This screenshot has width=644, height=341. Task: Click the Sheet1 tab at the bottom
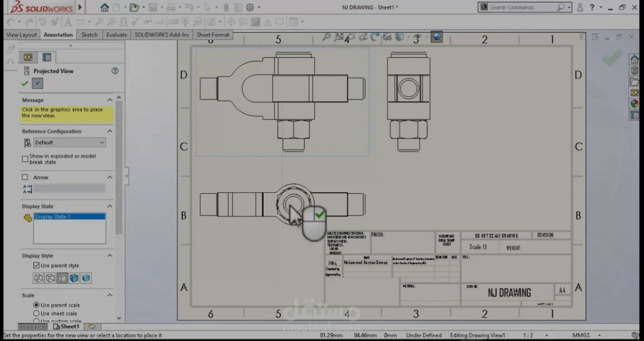(x=66, y=326)
